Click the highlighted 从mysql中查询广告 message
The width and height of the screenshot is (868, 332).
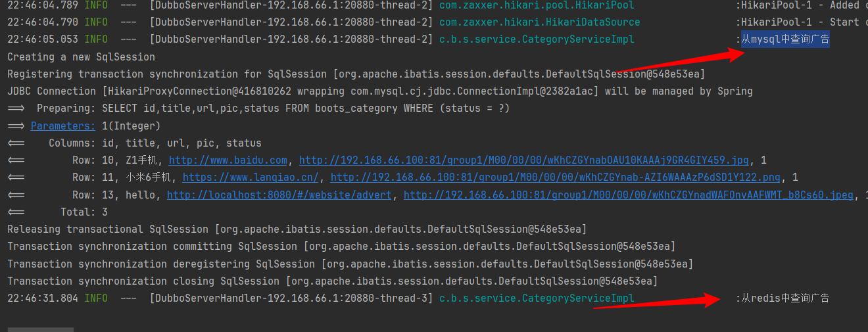coord(785,39)
